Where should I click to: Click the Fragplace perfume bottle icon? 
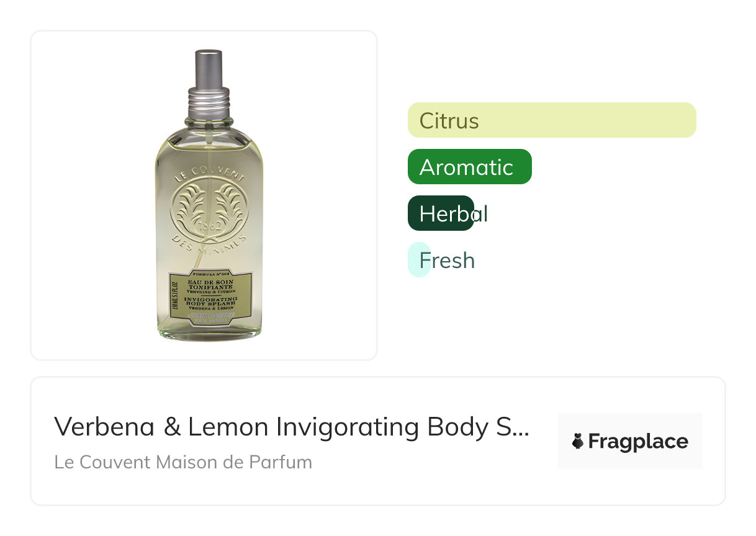pyautogui.click(x=578, y=441)
